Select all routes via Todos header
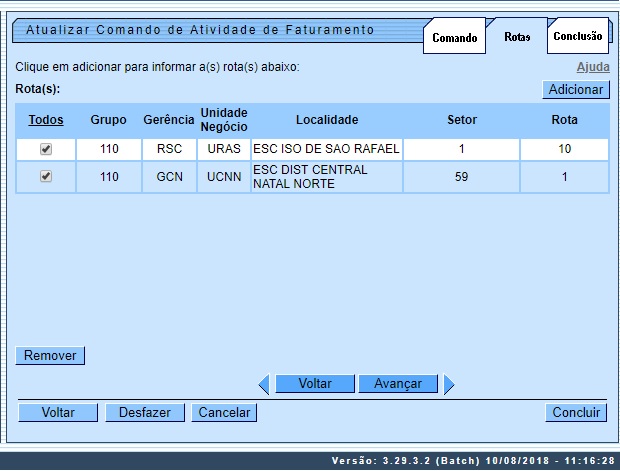Image resolution: width=620 pixels, height=471 pixels. click(x=45, y=120)
